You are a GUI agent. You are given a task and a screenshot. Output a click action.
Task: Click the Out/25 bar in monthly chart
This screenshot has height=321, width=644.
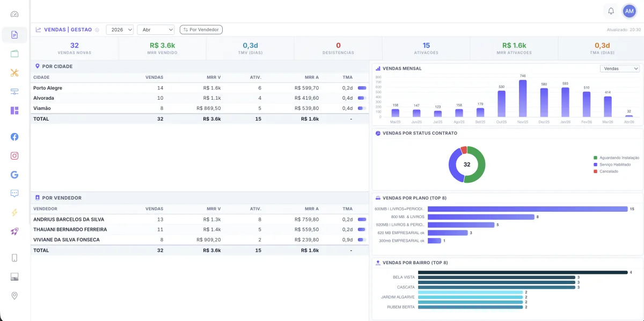(501, 103)
